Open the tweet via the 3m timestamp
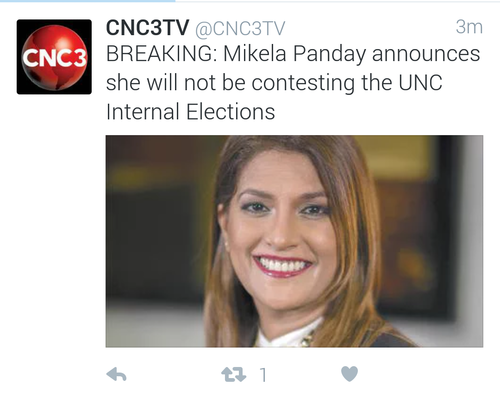This screenshot has width=500, height=398. (469, 27)
